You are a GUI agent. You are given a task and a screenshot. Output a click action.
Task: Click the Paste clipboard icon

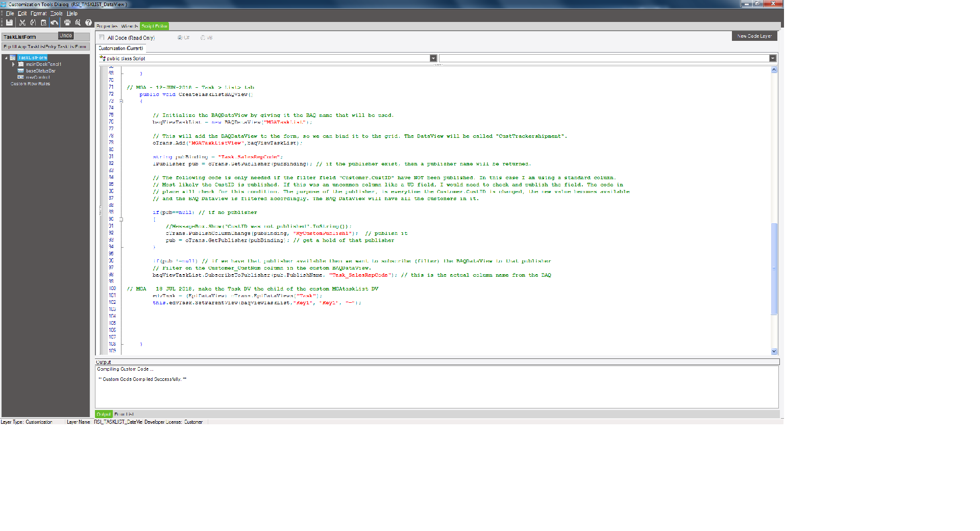click(43, 22)
